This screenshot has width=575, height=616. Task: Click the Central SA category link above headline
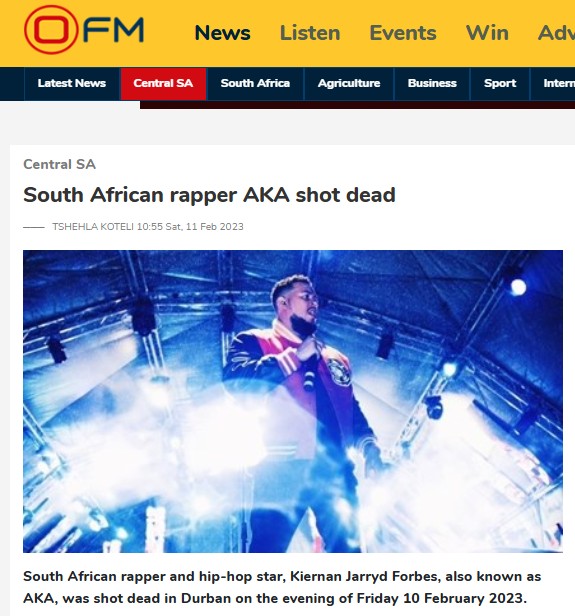pos(59,164)
